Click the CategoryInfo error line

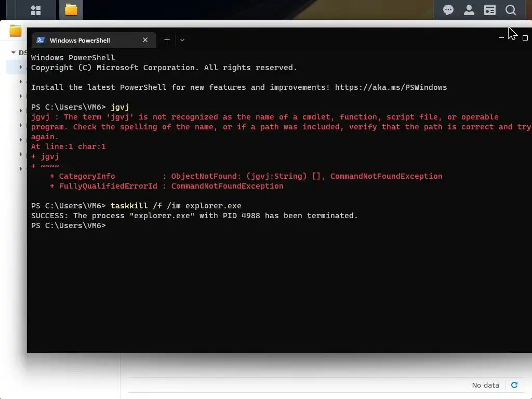(x=246, y=176)
